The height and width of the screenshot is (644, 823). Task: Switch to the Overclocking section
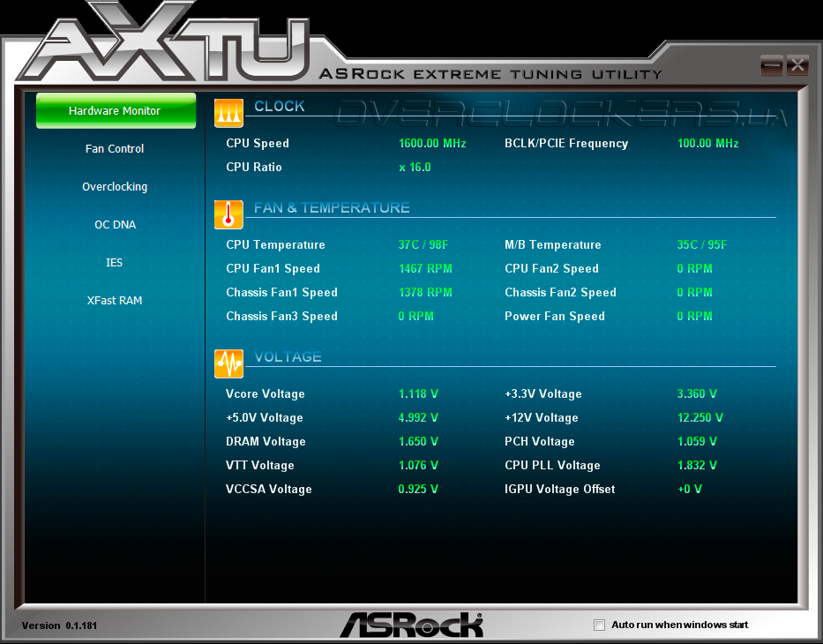[x=115, y=187]
